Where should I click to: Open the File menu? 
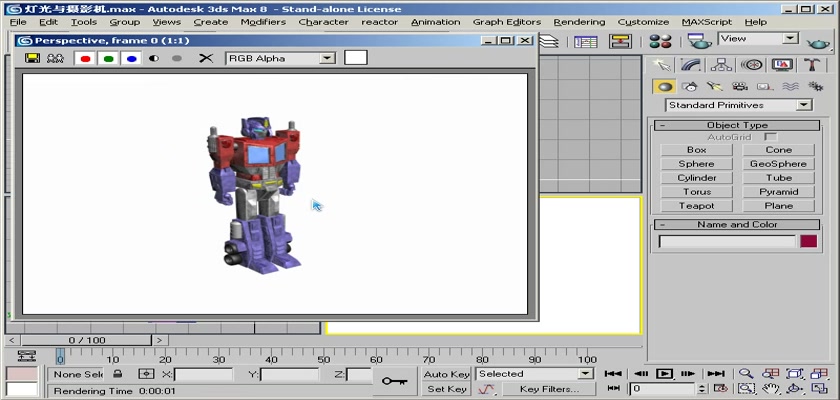pyautogui.click(x=18, y=22)
